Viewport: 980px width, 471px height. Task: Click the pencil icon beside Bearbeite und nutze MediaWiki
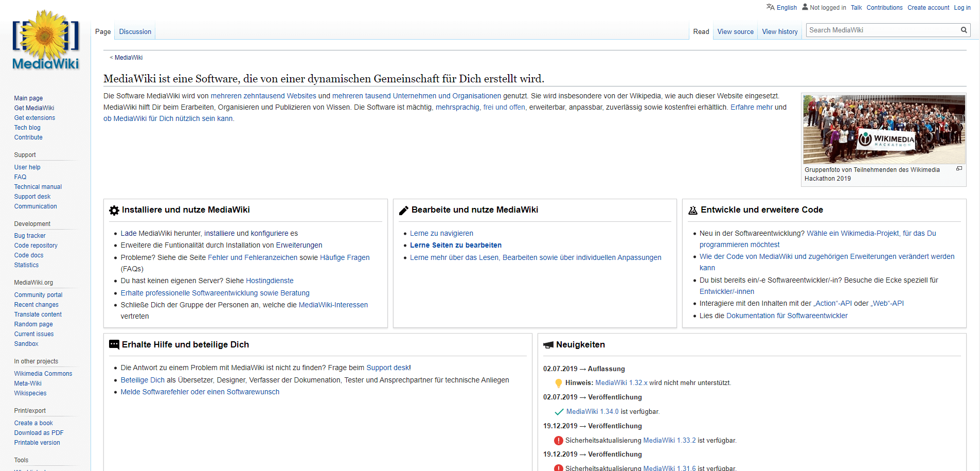404,211
